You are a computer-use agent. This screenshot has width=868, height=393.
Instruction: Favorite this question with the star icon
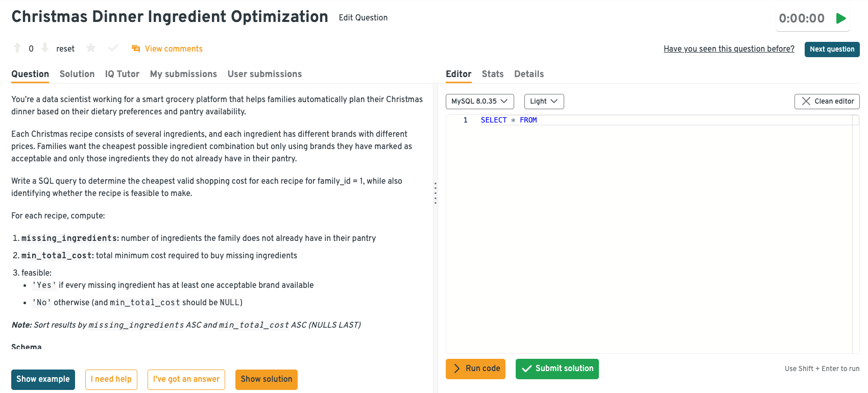point(91,48)
